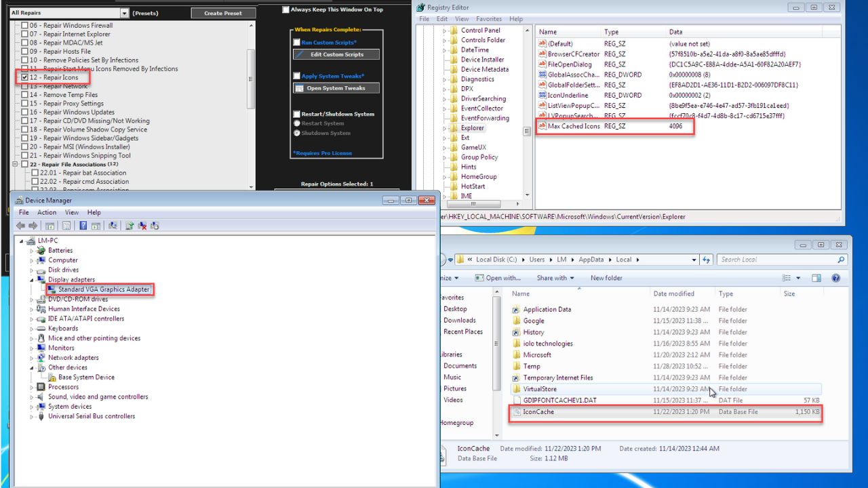The image size is (868, 488).
Task: Click the GlobalAssocCha DWORD value icon
Action: tap(542, 75)
